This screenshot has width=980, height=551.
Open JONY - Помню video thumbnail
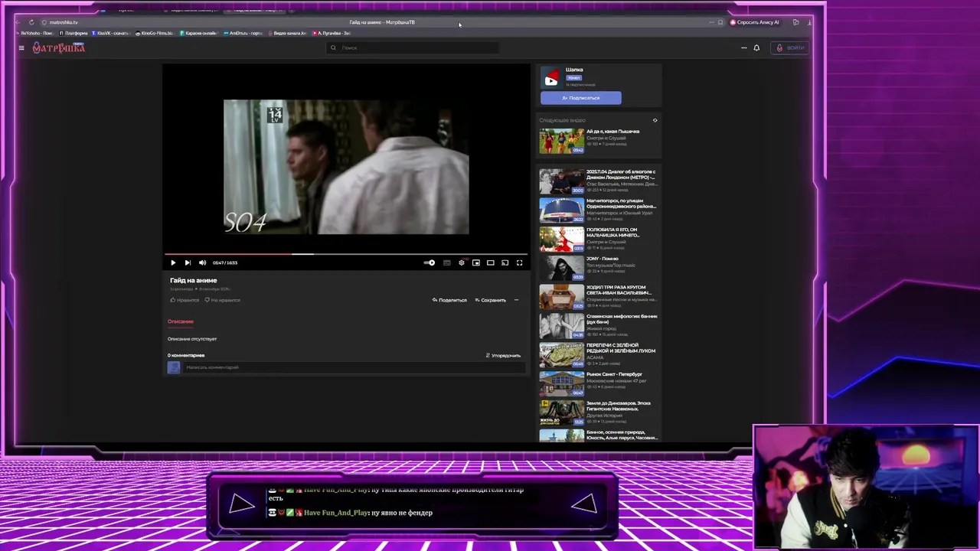(561, 268)
